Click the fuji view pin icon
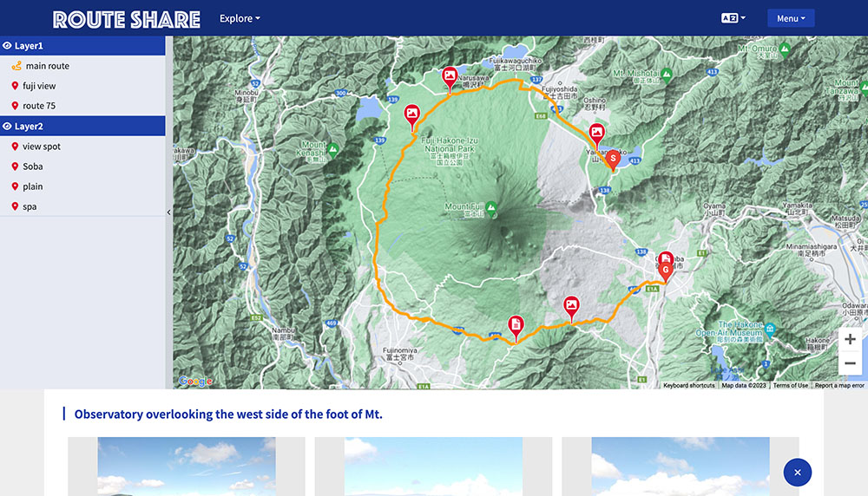Image resolution: width=868 pixels, height=496 pixels. [x=15, y=86]
